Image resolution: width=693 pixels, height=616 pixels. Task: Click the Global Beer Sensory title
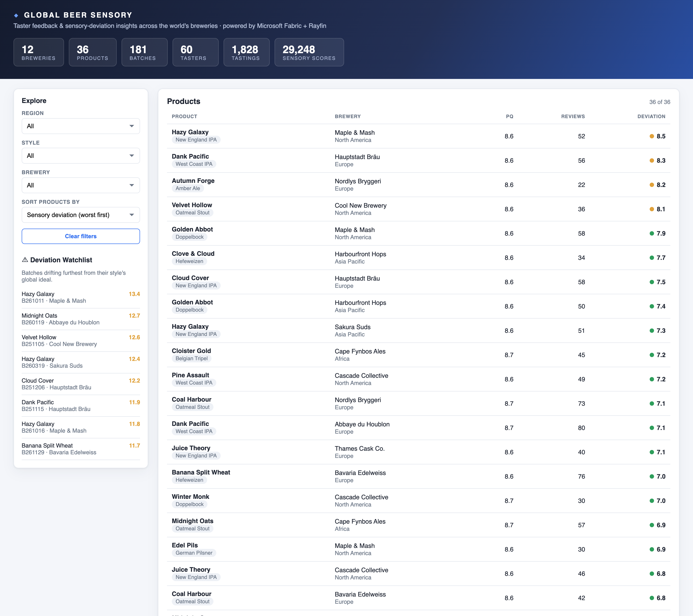[78, 15]
